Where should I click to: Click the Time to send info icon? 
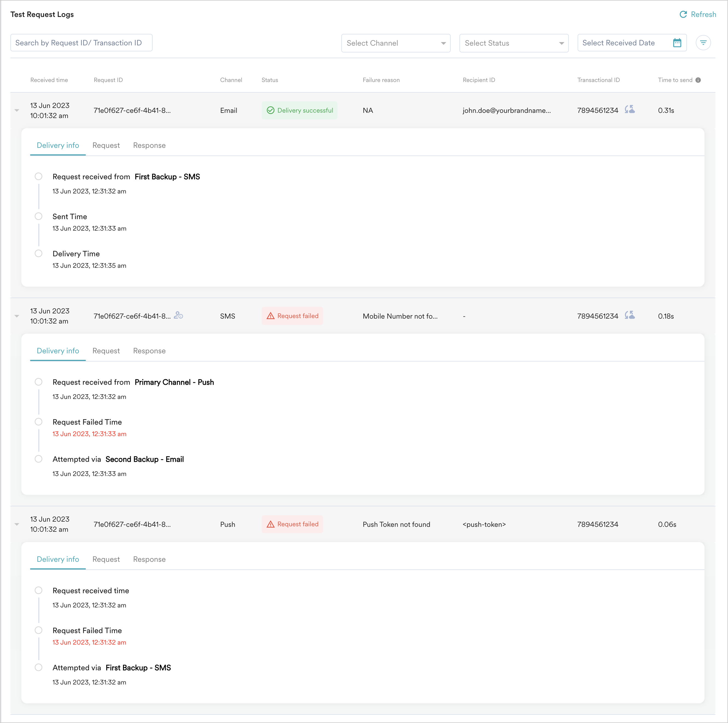(698, 80)
